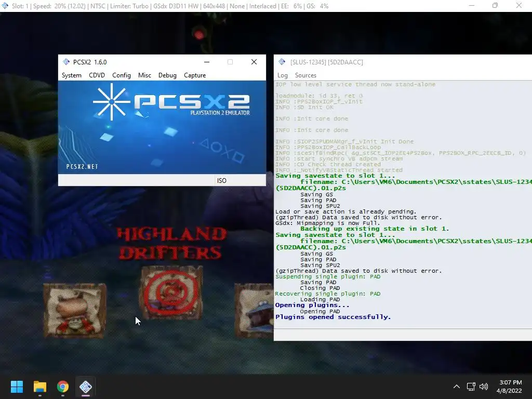Click 'Suspending single plugin: PAD' log line
Viewport: 532px width, 399px height.
pyautogui.click(x=328, y=276)
